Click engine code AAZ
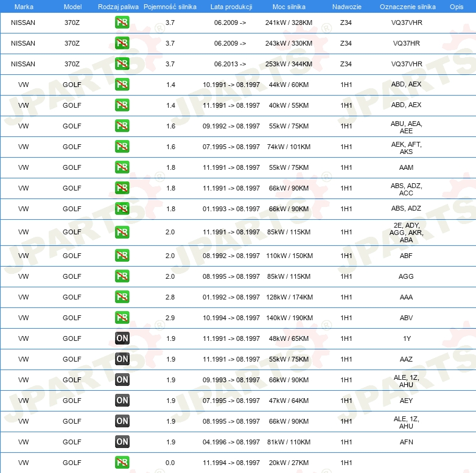This screenshot has height=473, width=476. pos(406,359)
